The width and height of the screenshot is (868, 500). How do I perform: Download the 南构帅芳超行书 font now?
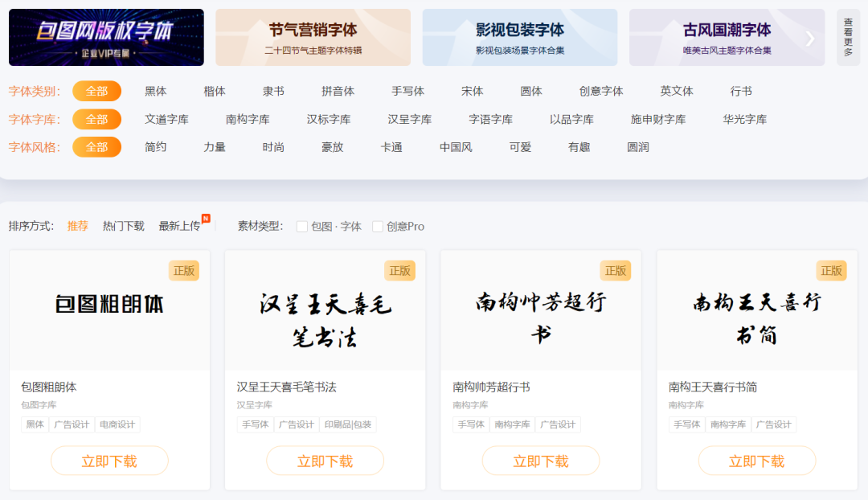tap(541, 461)
